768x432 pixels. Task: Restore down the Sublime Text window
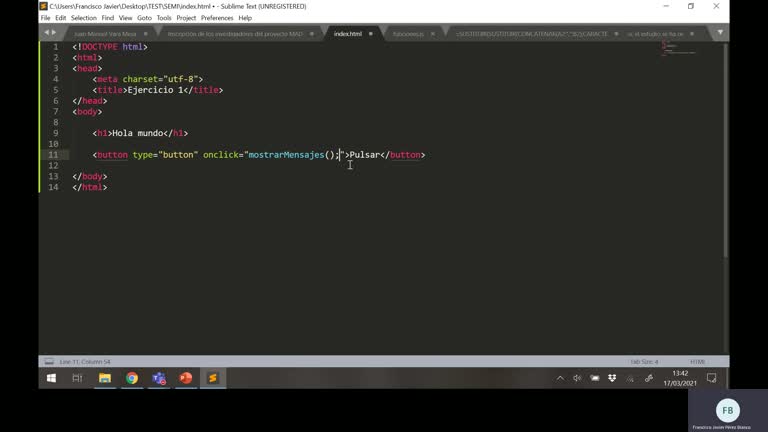pyautogui.click(x=691, y=6)
